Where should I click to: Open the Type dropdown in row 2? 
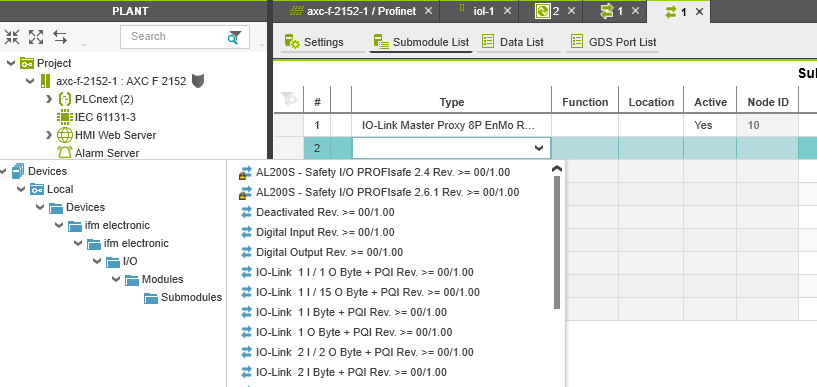pyautogui.click(x=539, y=148)
